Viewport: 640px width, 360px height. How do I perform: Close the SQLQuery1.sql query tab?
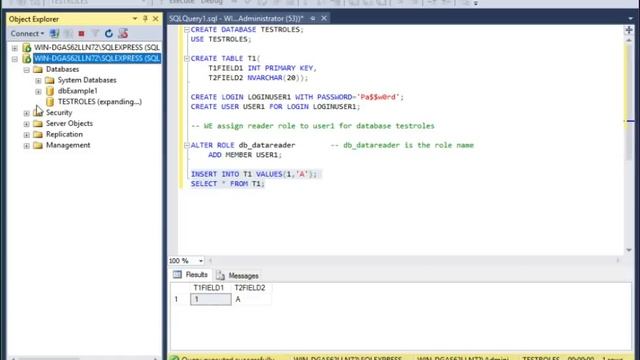(324, 18)
